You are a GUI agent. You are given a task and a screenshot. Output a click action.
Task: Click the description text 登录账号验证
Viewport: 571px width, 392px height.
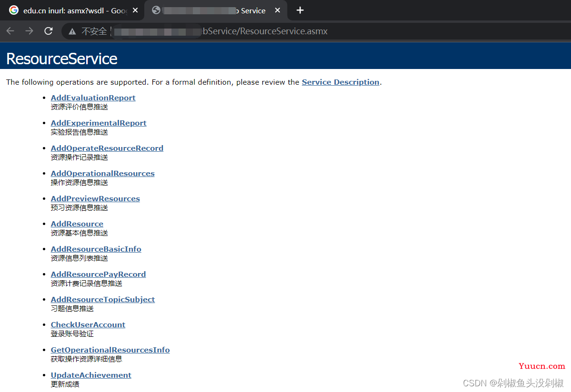tap(72, 334)
